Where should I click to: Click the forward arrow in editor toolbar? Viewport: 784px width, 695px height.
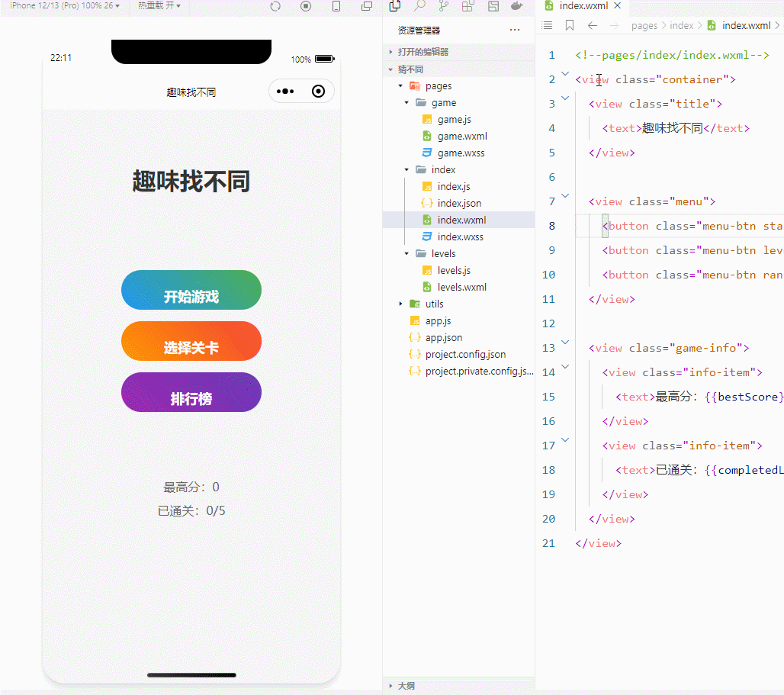click(614, 25)
